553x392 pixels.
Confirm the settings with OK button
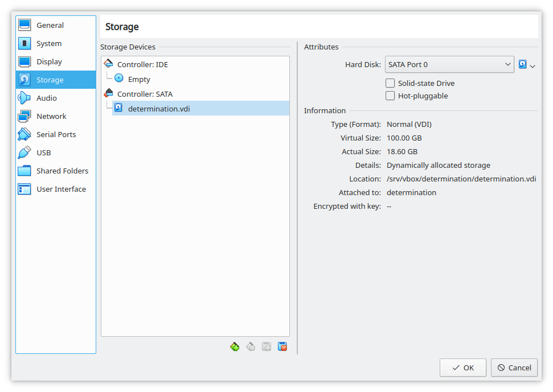coord(462,368)
